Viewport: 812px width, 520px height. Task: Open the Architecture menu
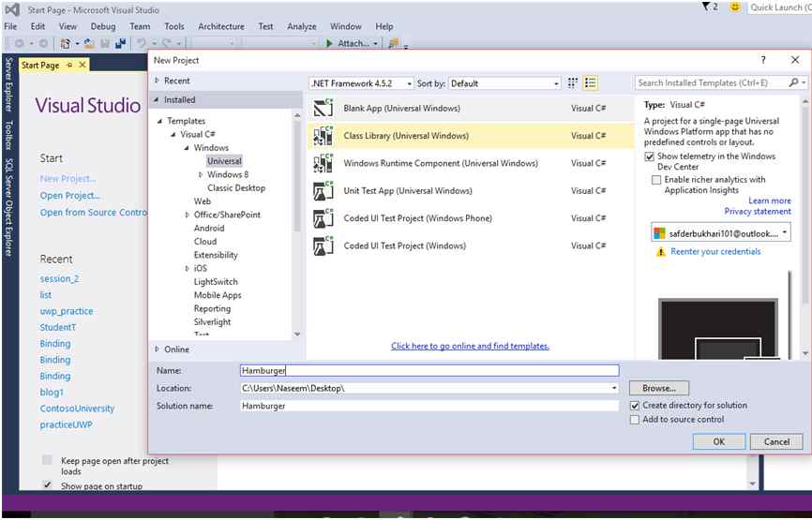pos(221,27)
